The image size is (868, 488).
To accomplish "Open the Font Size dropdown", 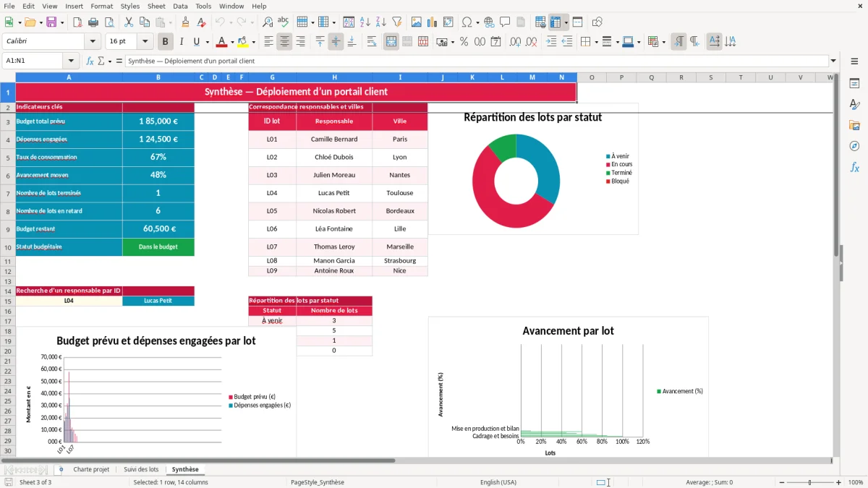I will (x=145, y=42).
